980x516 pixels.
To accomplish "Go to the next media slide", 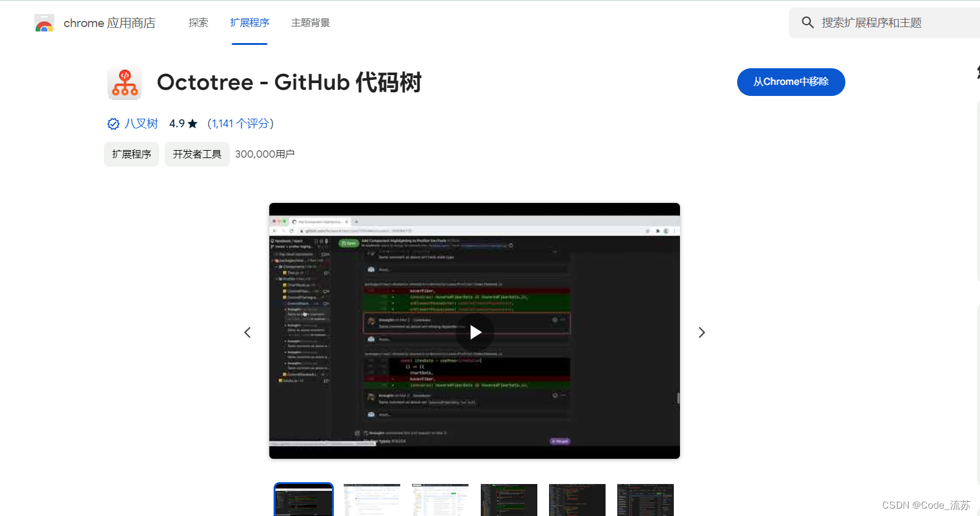I will click(701, 333).
